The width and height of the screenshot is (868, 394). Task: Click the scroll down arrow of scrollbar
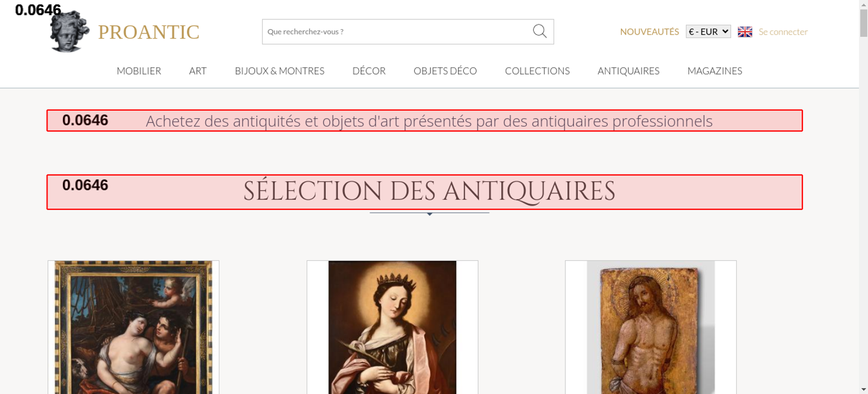click(x=863, y=389)
